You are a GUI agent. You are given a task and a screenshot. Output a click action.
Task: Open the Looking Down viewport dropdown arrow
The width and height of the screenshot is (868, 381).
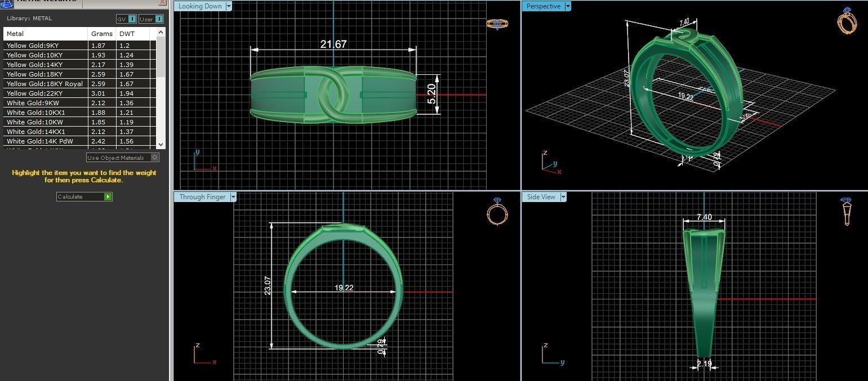[229, 6]
